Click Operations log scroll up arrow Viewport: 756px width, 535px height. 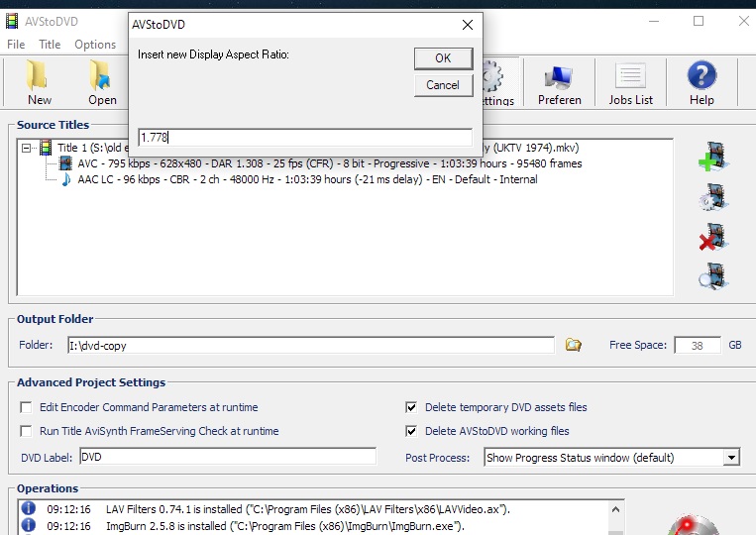point(615,509)
